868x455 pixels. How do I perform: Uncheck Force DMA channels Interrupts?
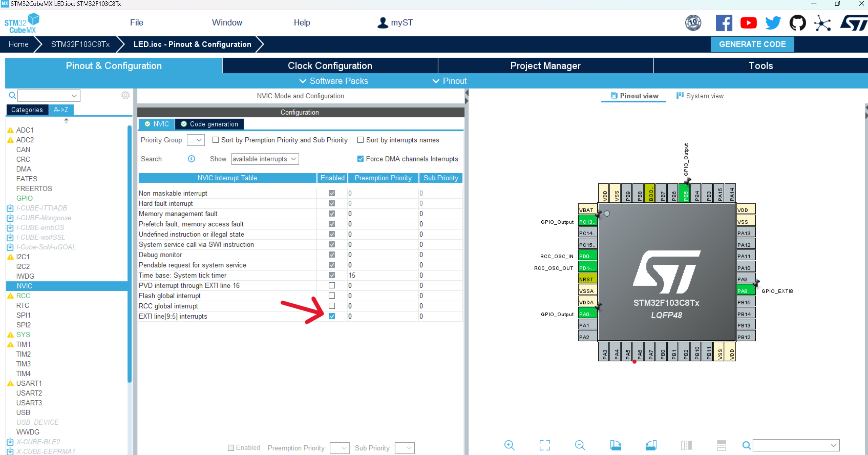point(360,159)
